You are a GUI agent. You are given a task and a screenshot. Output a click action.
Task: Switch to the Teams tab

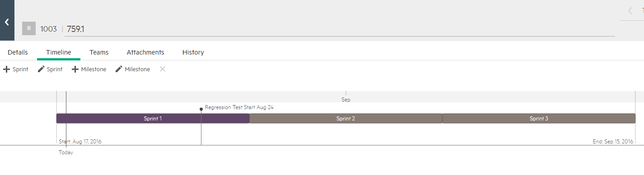pos(99,52)
